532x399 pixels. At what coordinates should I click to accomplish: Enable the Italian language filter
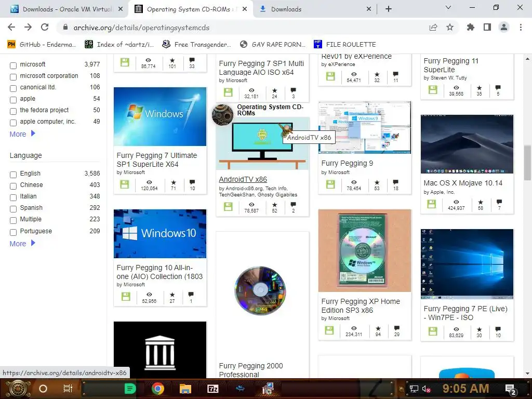(13, 197)
